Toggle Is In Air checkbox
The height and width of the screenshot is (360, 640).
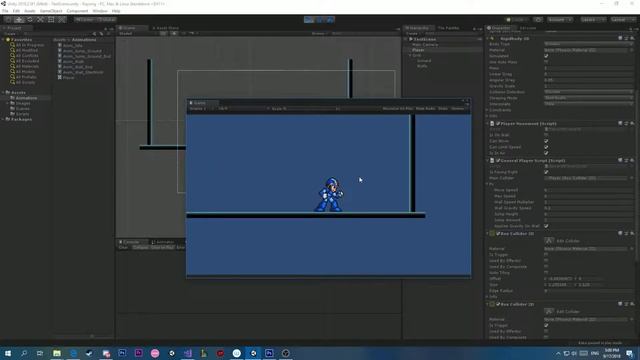[x=546, y=153]
